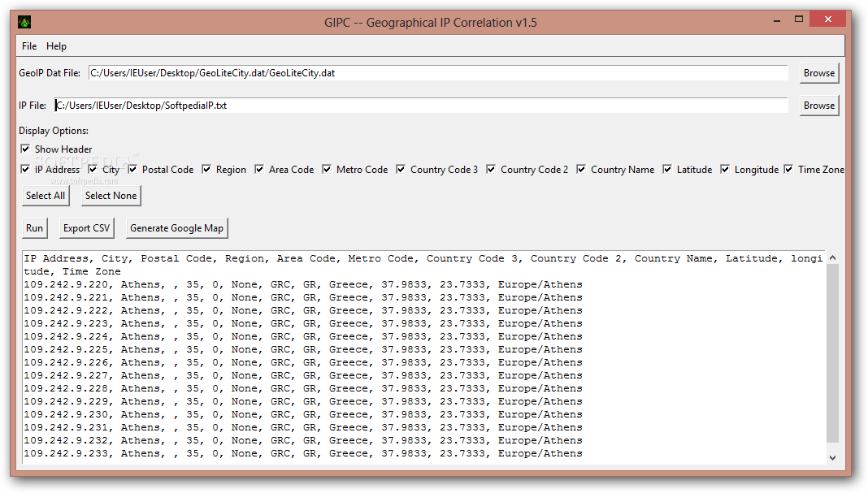Image resolution: width=868 pixels, height=493 pixels.
Task: Focus the GeoIP Dat File path field
Action: [x=438, y=73]
